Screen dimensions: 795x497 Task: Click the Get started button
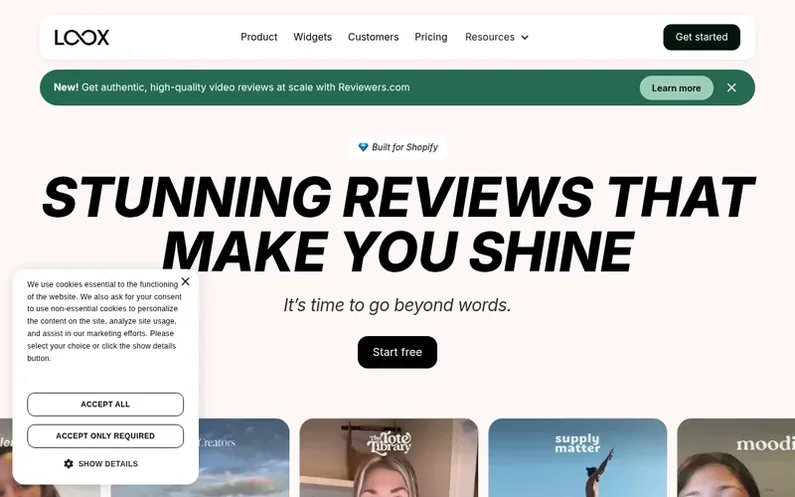[x=701, y=37]
